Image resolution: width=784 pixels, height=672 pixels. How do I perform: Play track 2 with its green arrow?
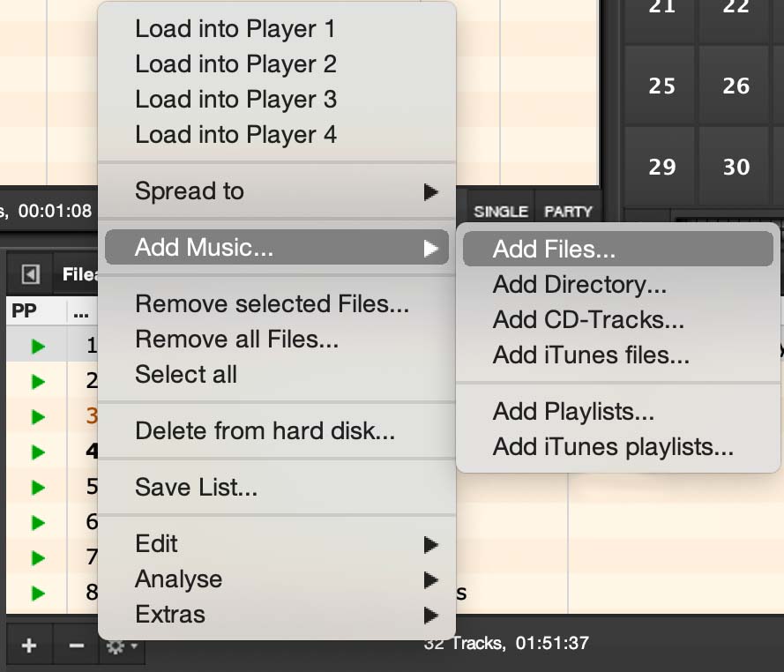37,381
